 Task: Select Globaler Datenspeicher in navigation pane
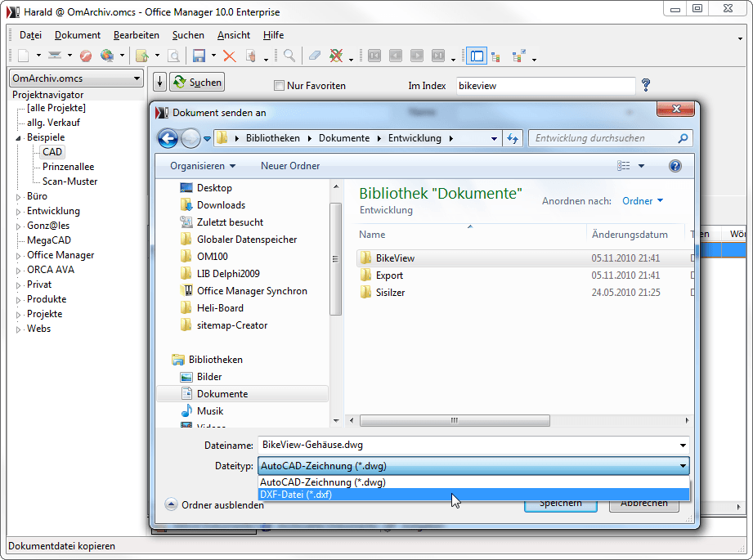[x=247, y=240]
